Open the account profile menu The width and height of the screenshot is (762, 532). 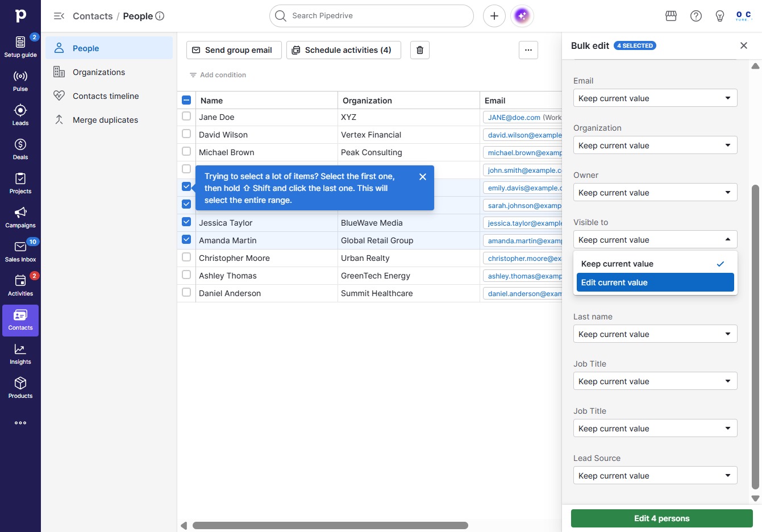743,16
